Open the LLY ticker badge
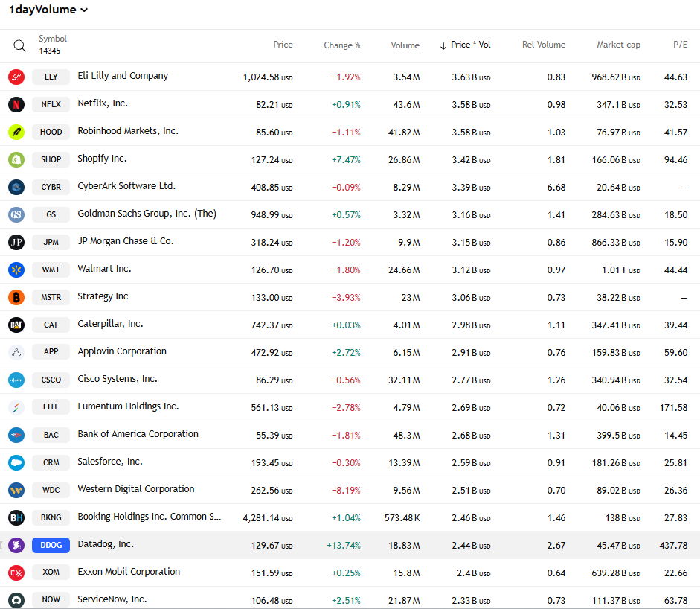This screenshot has width=700, height=609. point(51,77)
